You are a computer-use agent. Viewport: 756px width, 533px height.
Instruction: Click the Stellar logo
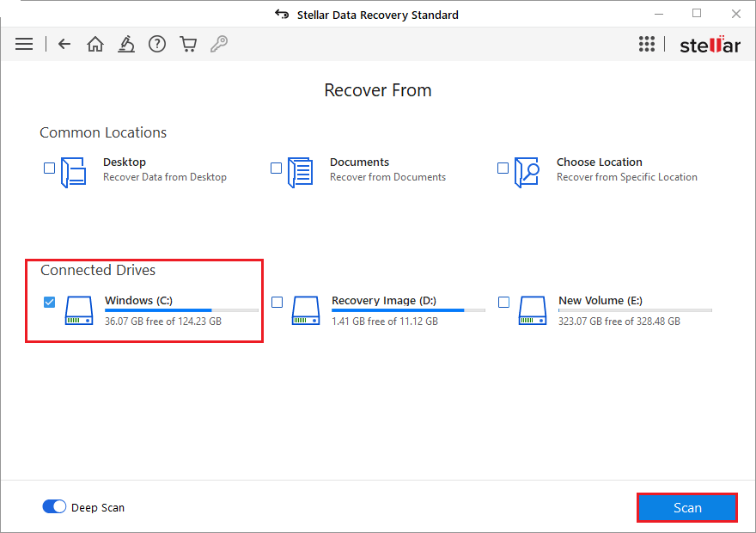coord(710,45)
